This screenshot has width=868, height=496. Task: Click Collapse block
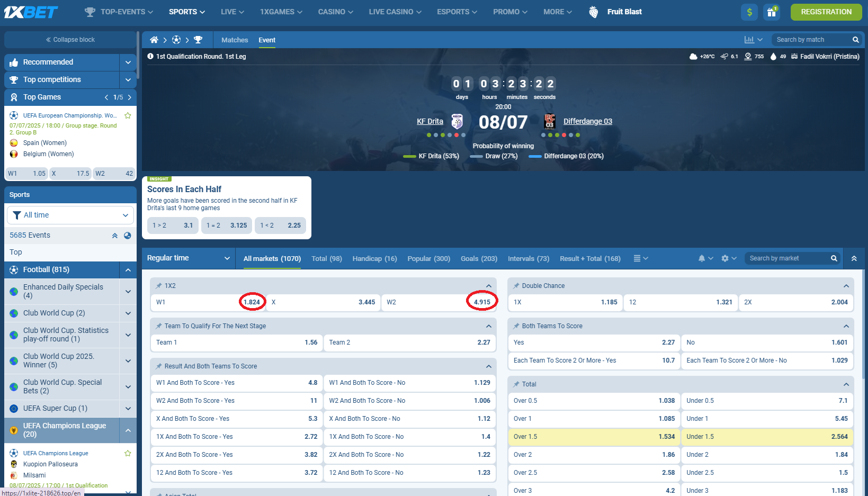(70, 40)
